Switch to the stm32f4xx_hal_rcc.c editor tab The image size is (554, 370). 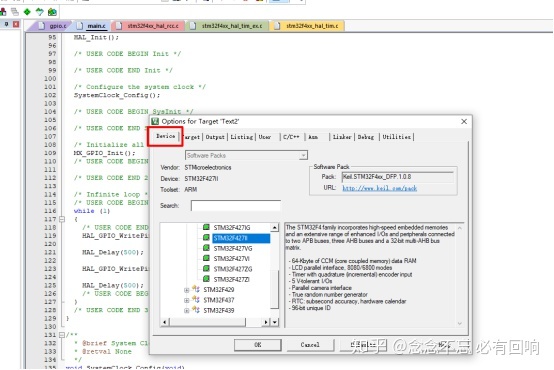(148, 26)
